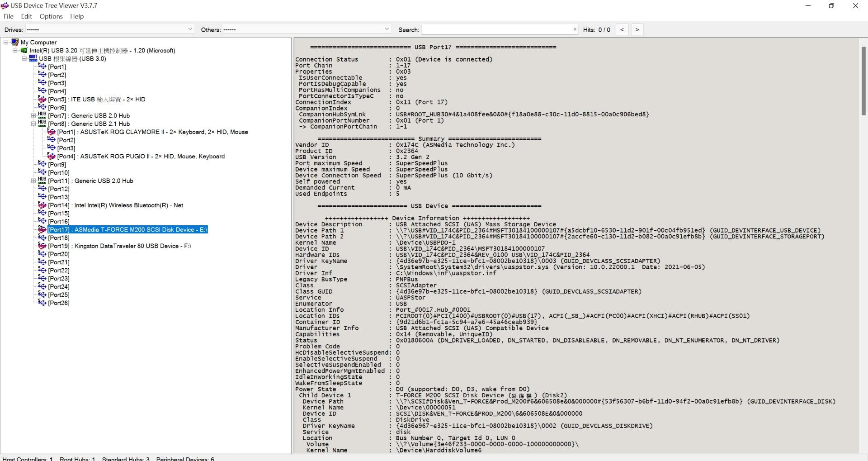Screen dimensions: 868x461
Task: Click the port icon beside [Port16]
Action: click(x=42, y=221)
